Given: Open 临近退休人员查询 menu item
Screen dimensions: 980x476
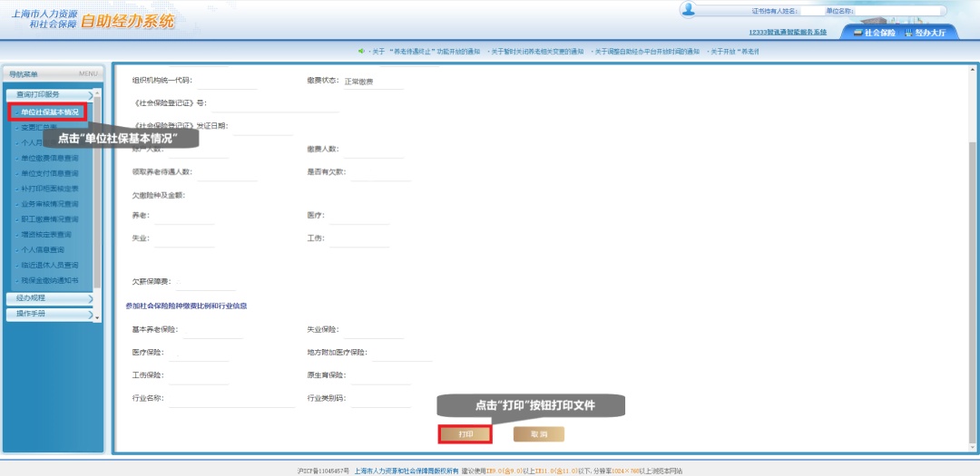Looking at the screenshot, I should click(50, 265).
